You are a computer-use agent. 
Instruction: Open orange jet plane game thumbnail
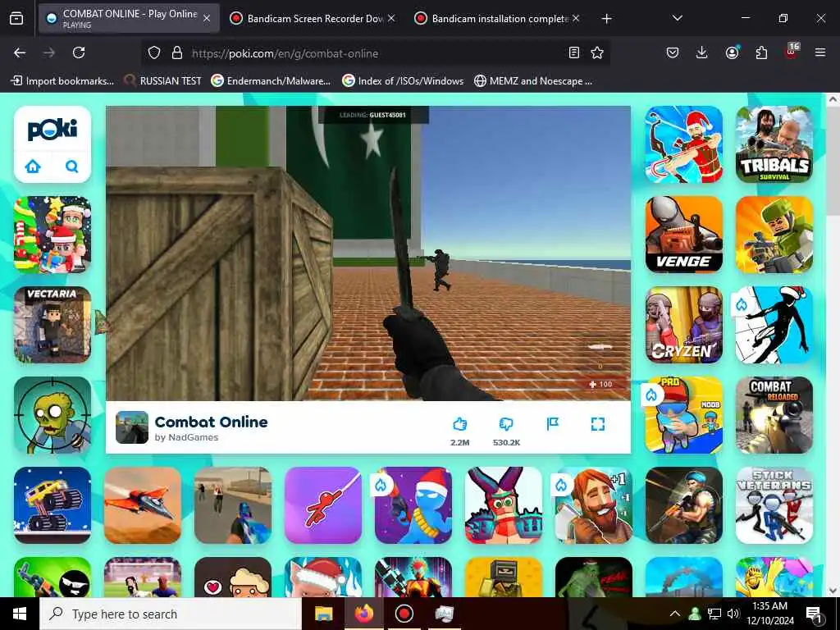(x=143, y=505)
